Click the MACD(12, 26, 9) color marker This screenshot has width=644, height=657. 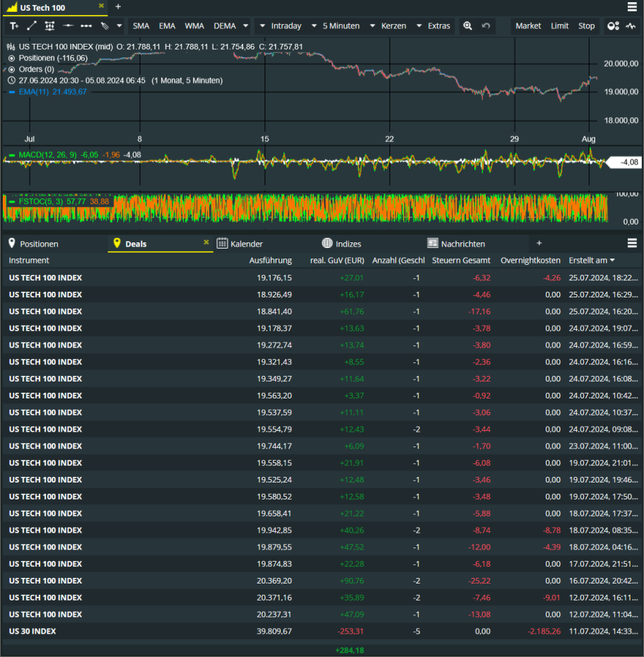pyautogui.click(x=12, y=155)
